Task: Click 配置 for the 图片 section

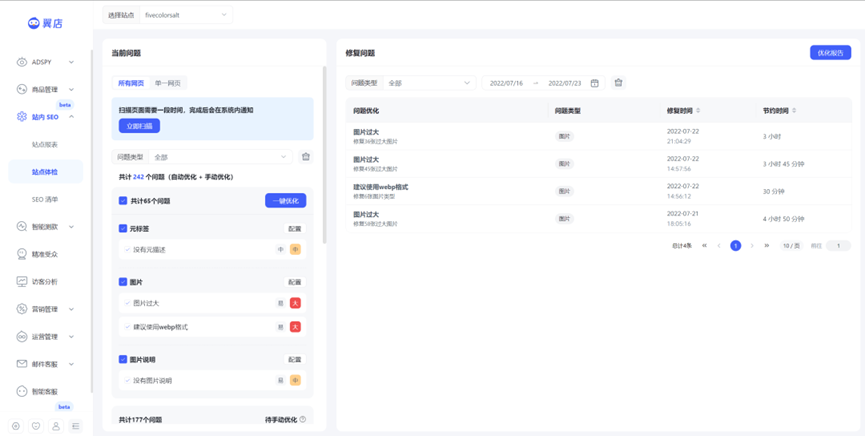Action: [295, 282]
